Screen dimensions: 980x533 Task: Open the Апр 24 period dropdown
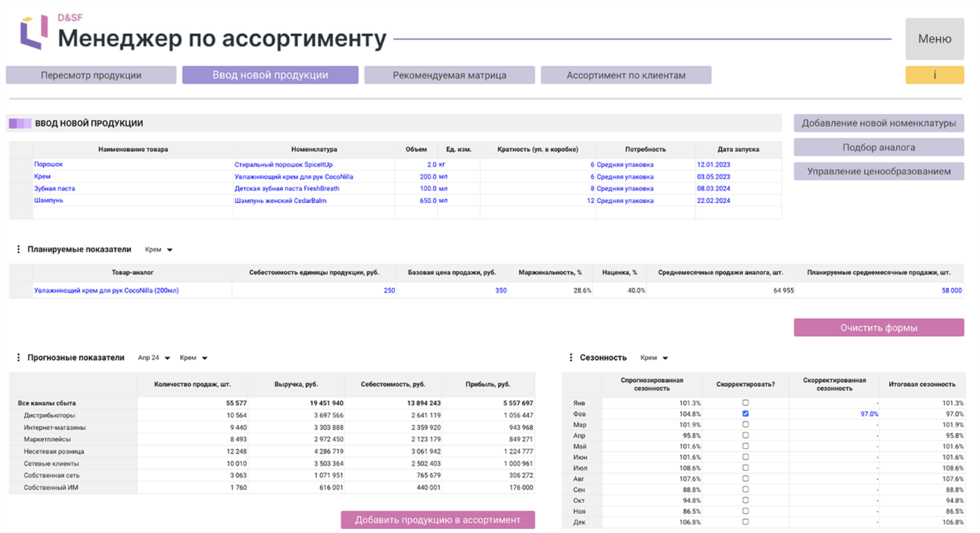tap(154, 358)
